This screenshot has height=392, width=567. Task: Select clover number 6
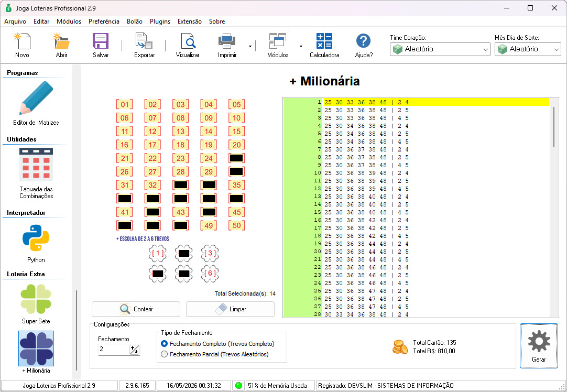(210, 274)
